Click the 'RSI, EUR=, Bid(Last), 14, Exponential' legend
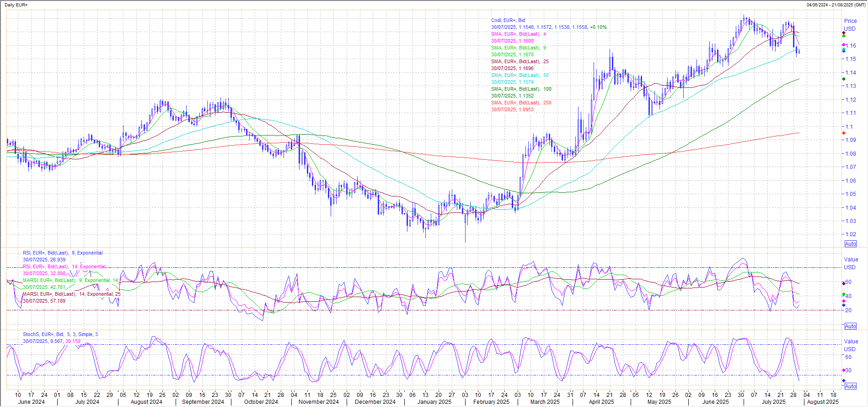This screenshot has height=407, width=868. (x=64, y=266)
